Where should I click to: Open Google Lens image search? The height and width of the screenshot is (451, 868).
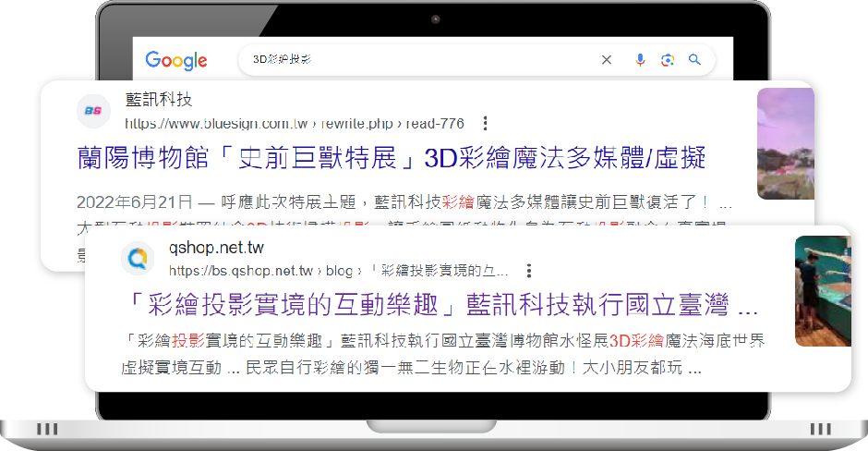tap(668, 60)
